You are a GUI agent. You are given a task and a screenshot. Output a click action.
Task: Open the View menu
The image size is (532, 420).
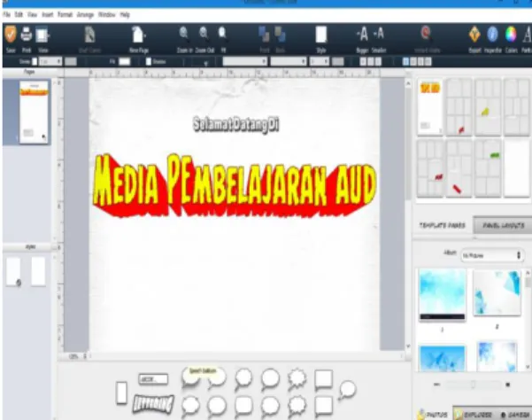pyautogui.click(x=32, y=14)
